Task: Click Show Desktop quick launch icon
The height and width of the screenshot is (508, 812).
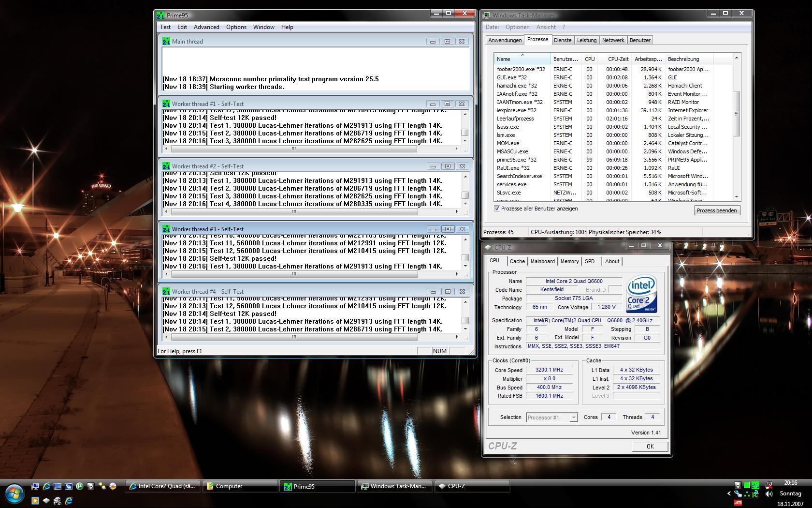Action: click(x=58, y=486)
